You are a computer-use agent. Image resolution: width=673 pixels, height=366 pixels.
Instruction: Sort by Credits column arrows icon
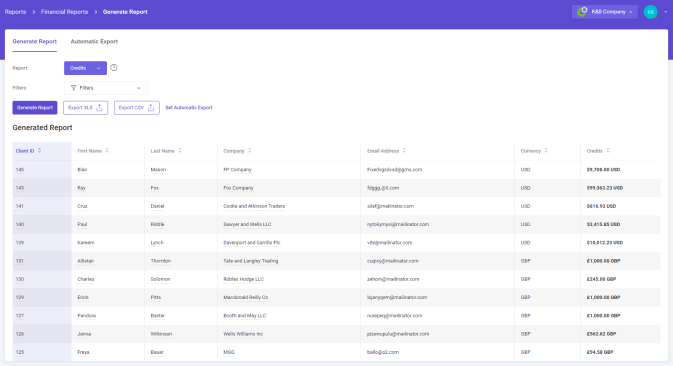[608, 151]
